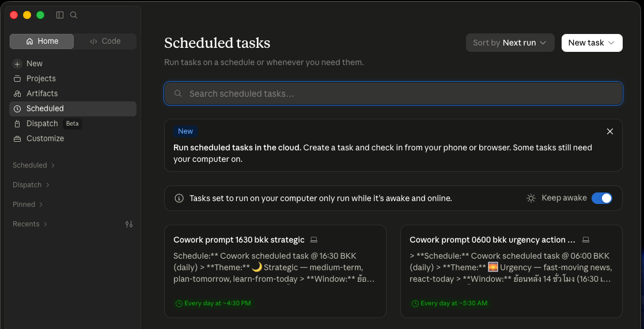This screenshot has height=329, width=644.
Task: Toggle the sidebar panel icon
Action: [x=60, y=15]
